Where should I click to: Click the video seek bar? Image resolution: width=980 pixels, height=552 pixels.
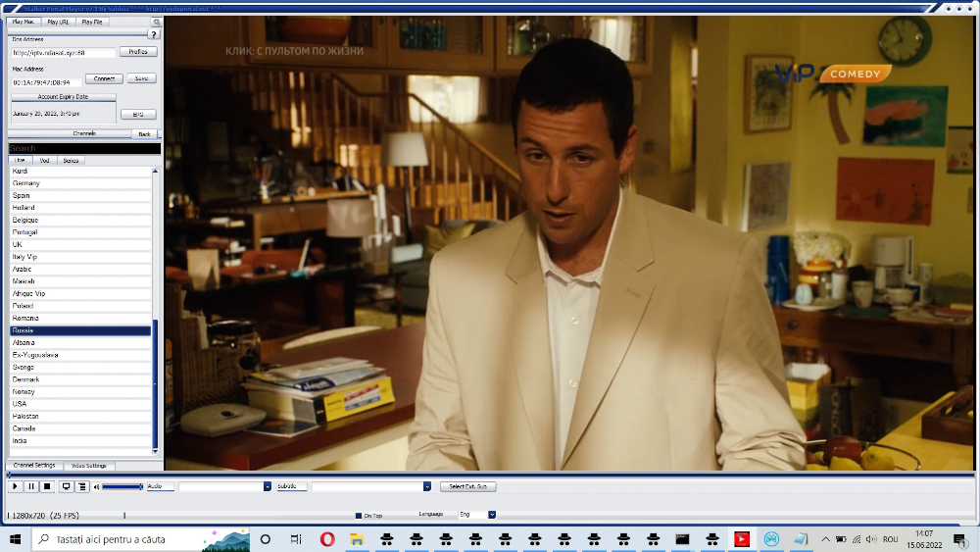[x=491, y=476]
